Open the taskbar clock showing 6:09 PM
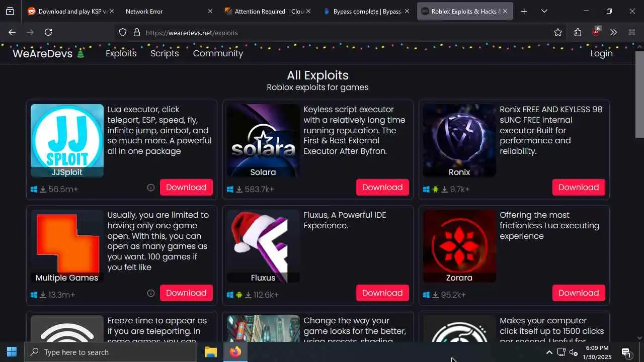 tap(597, 352)
